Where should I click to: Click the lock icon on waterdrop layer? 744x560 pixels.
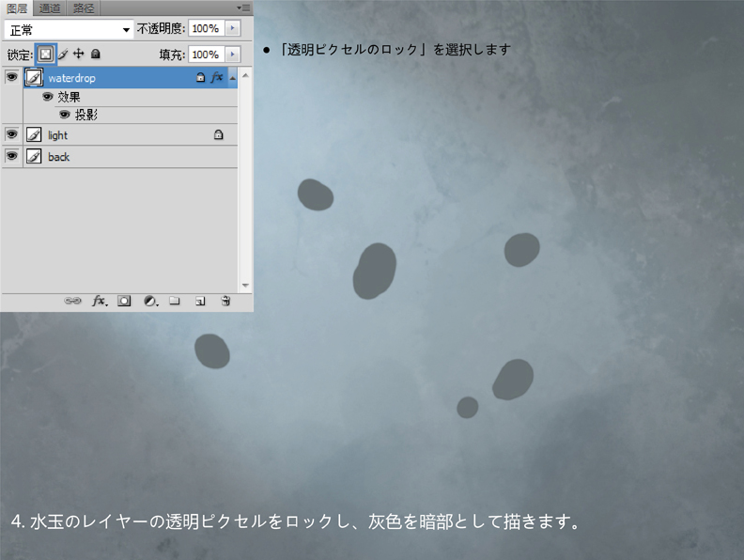point(200,77)
